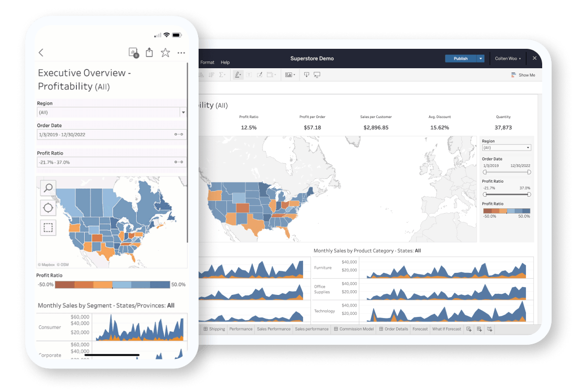Click the map locate crosshair tool

point(48,208)
